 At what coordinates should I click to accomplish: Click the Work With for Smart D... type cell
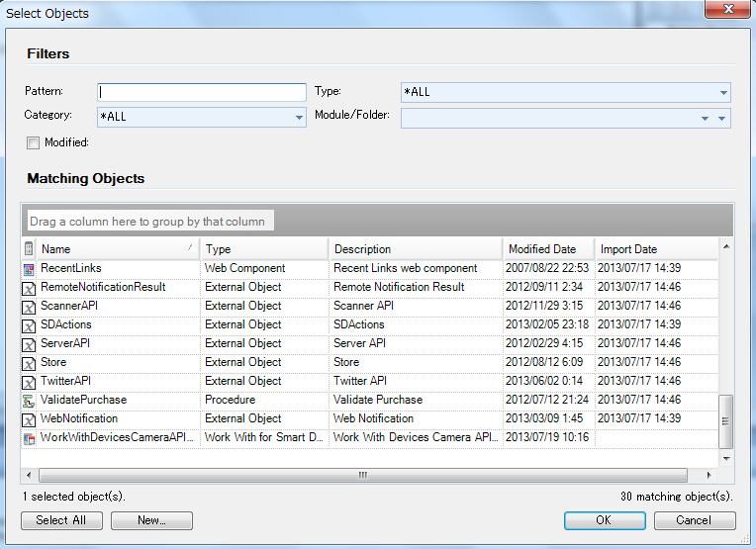pyautogui.click(x=264, y=437)
